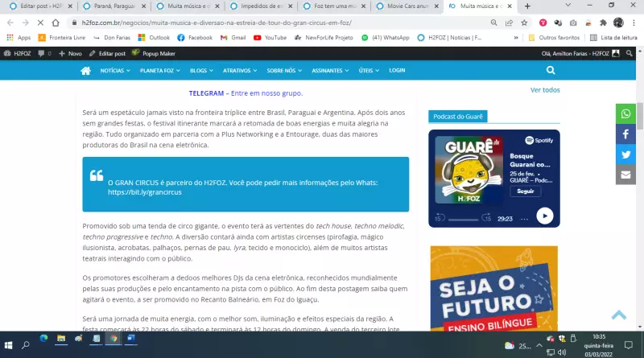Go to the H2FOZ home icon in navbar
644x358 pixels.
point(85,71)
